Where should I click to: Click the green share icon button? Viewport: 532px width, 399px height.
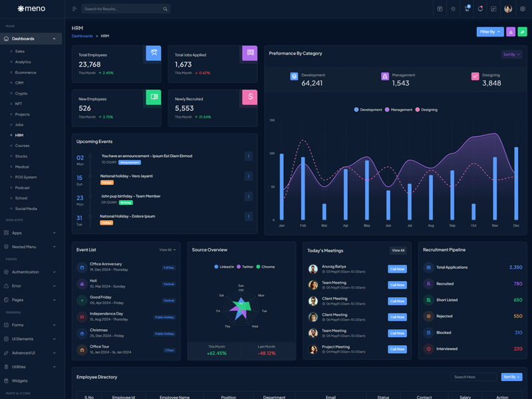pos(523,32)
